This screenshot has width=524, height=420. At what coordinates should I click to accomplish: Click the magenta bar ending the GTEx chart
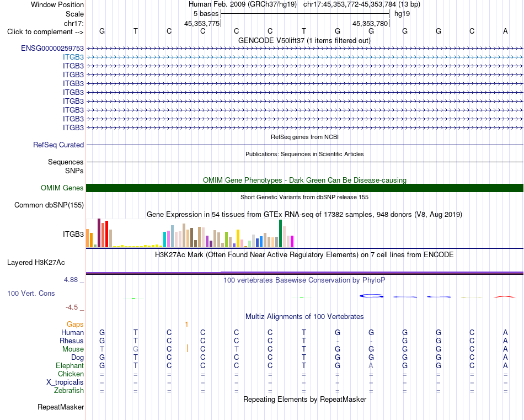(292, 241)
